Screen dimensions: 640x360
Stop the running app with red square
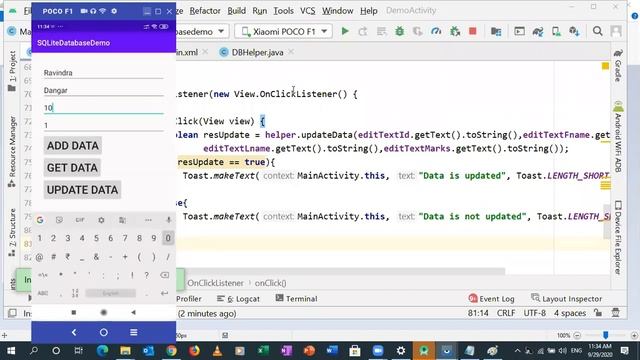pyautogui.click(x=473, y=31)
